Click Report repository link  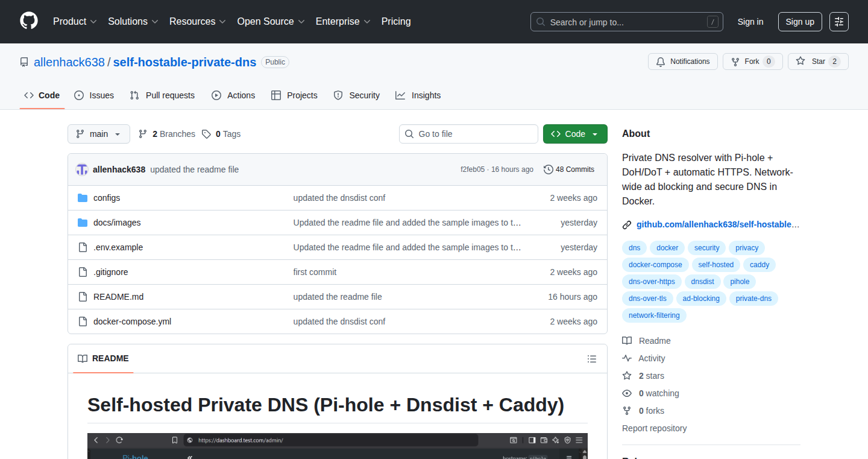654,428
